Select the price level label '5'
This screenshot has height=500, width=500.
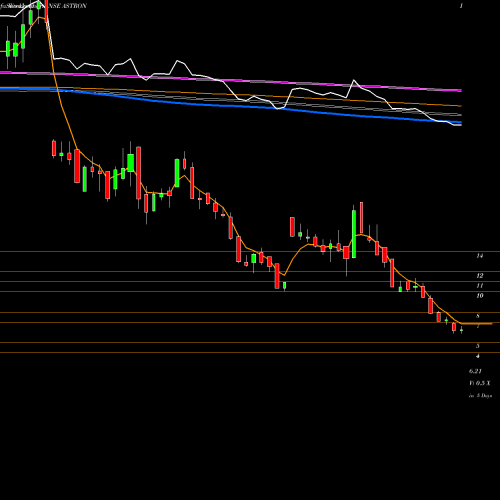(x=478, y=346)
